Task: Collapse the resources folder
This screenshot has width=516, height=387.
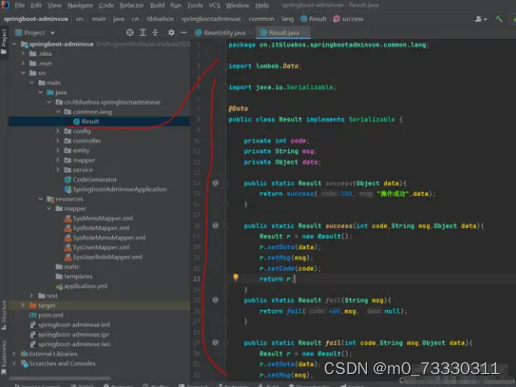Action: coord(41,199)
